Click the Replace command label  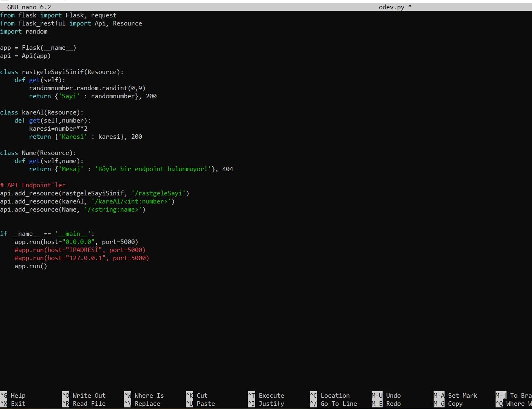[147, 403]
